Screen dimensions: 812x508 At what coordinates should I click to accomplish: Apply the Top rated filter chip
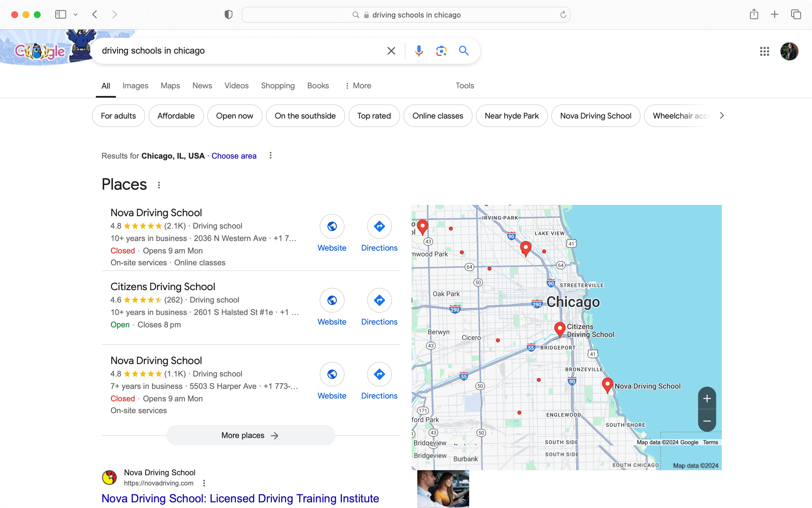374,116
